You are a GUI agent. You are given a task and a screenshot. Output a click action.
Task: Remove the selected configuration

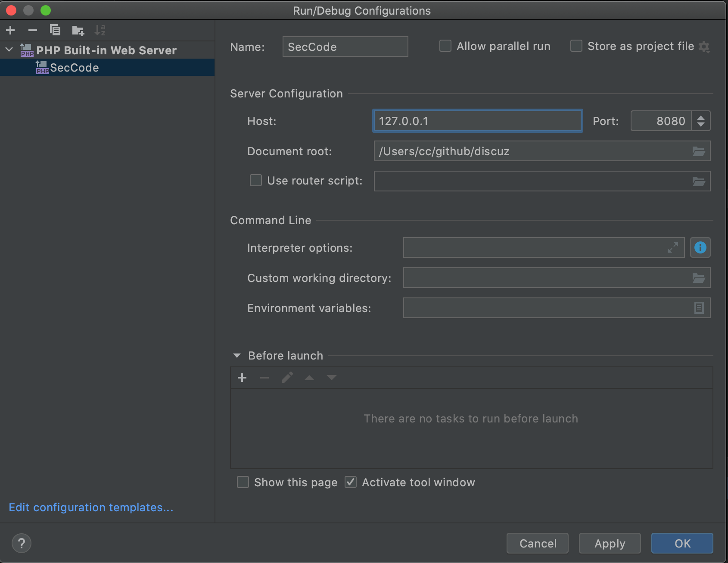[33, 30]
